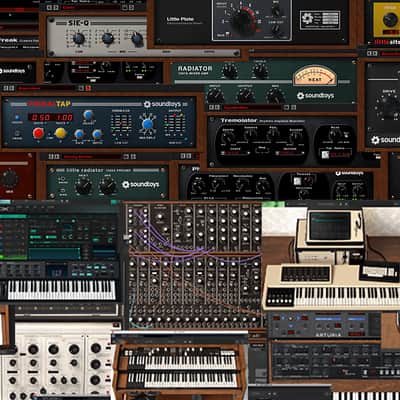The width and height of the screenshot is (400, 400).
Task: Click the Soundtoys badge on Little Plate
Action: (x=320, y=20)
